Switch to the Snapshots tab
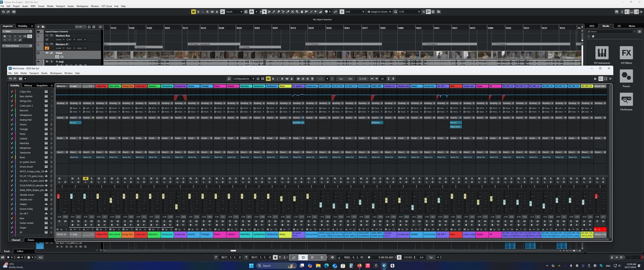 click(x=42, y=86)
